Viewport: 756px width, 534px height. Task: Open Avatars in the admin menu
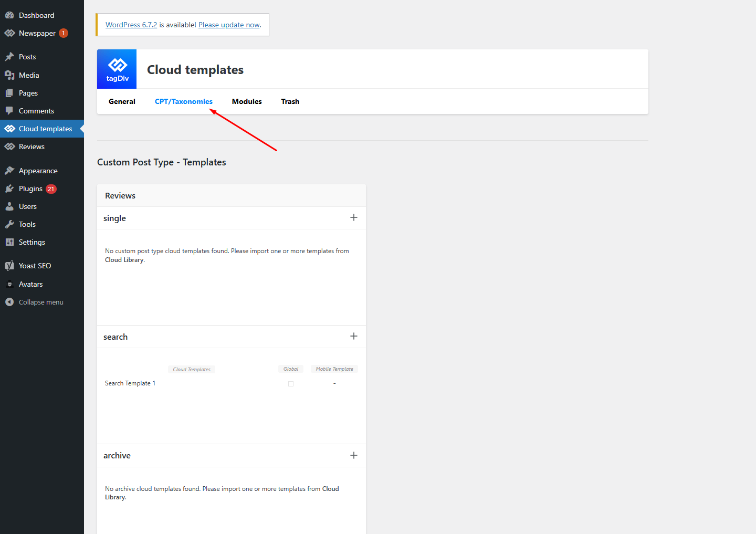[42, 284]
